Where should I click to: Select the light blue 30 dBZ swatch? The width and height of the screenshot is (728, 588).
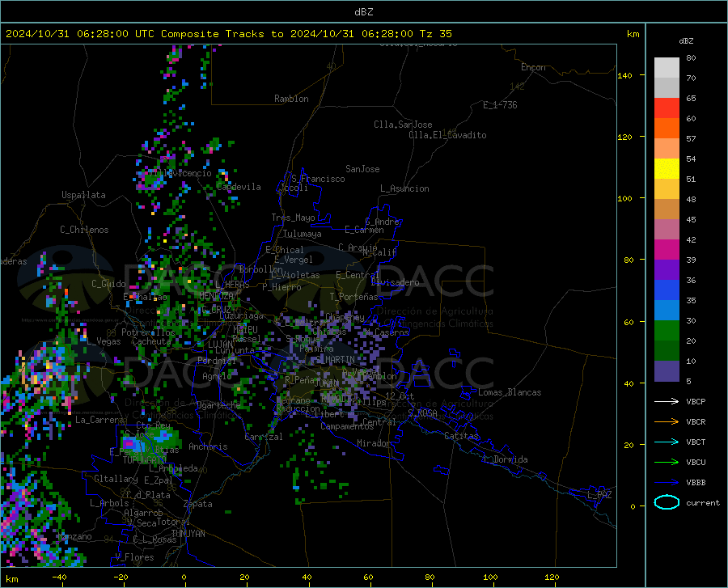pyautogui.click(x=667, y=311)
